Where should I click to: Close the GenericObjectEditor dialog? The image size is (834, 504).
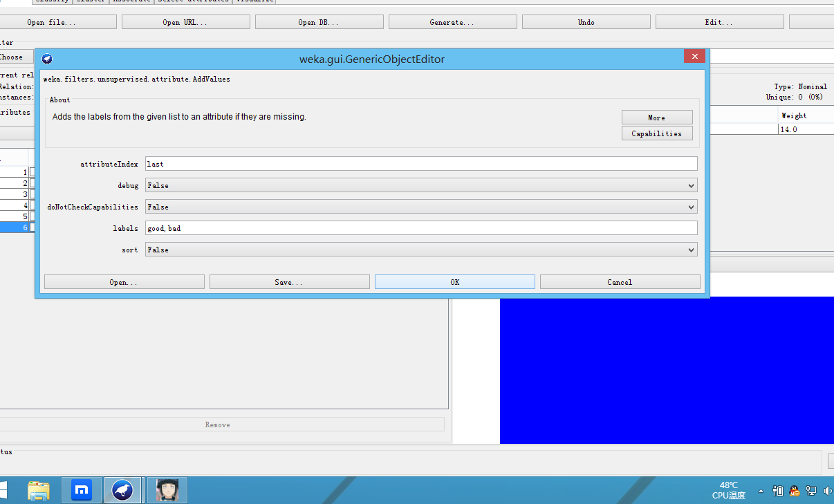point(694,57)
